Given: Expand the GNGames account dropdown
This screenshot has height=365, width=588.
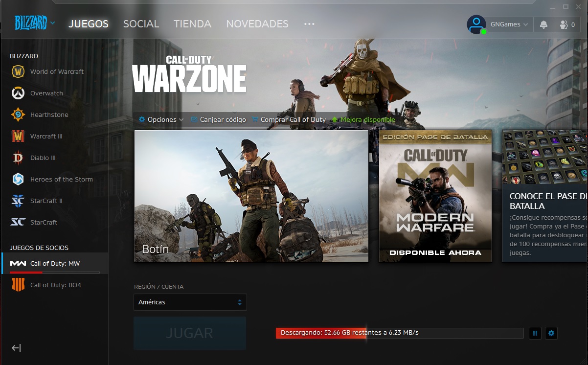Looking at the screenshot, I should 509,24.
